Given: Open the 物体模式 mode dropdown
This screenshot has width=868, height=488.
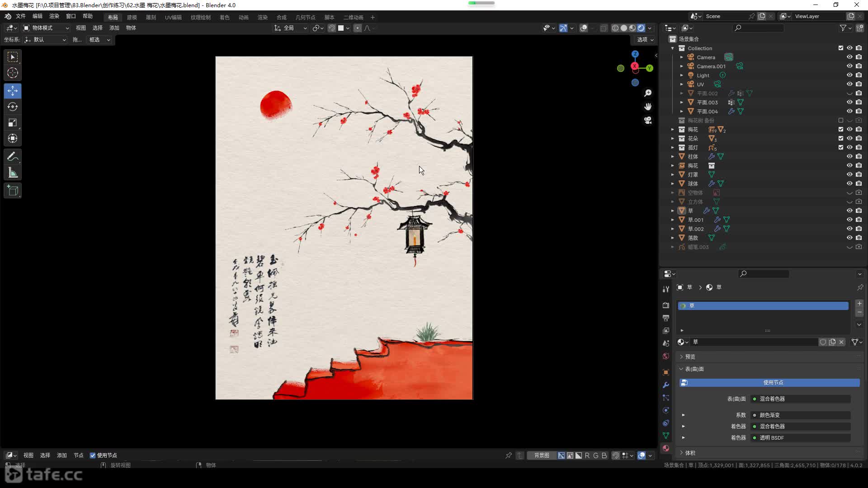Looking at the screenshot, I should coord(46,28).
